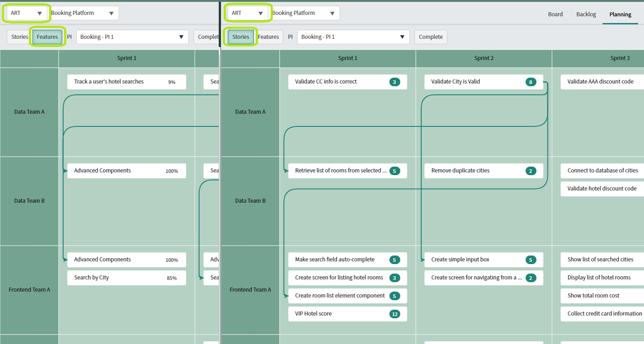Click the 5-point badge on Create simple input box
Image resolution: width=644 pixels, height=344 pixels.
(530, 260)
